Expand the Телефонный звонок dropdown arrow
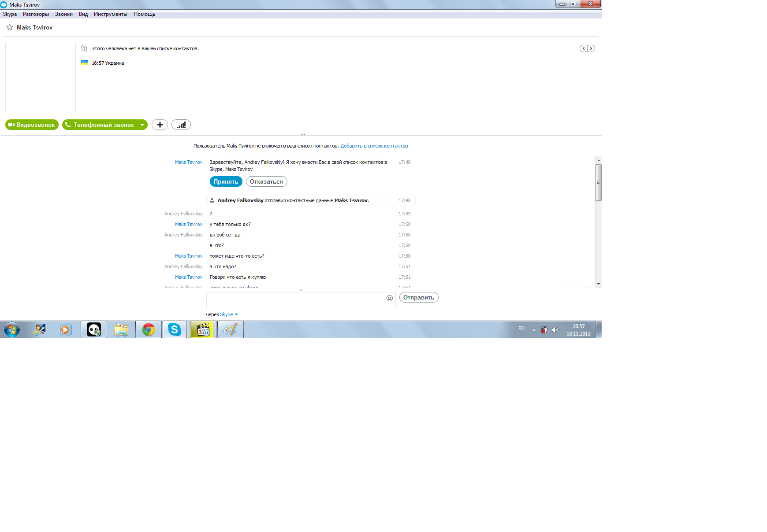767x532 pixels. tap(142, 125)
